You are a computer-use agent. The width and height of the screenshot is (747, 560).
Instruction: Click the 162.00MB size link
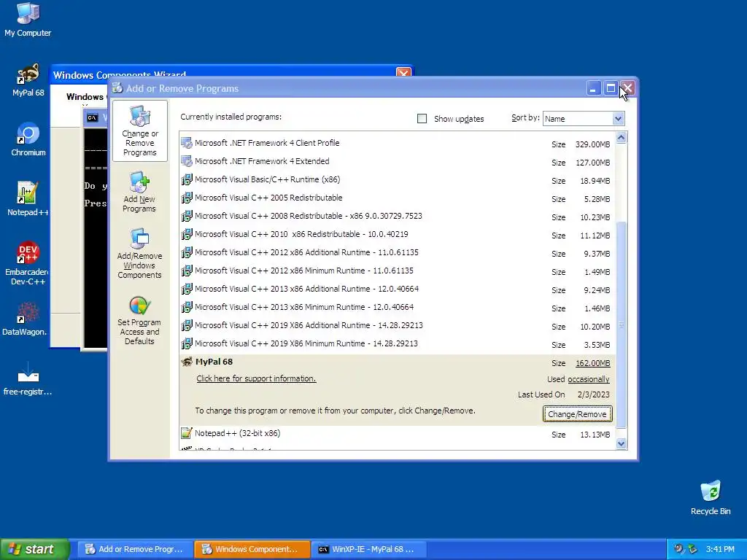pyautogui.click(x=592, y=363)
